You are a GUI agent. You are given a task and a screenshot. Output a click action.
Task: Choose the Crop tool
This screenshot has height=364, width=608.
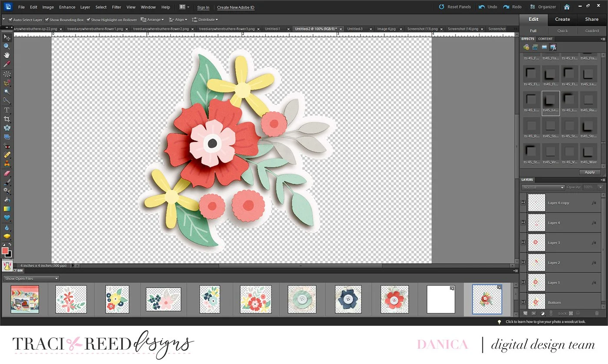[7, 119]
